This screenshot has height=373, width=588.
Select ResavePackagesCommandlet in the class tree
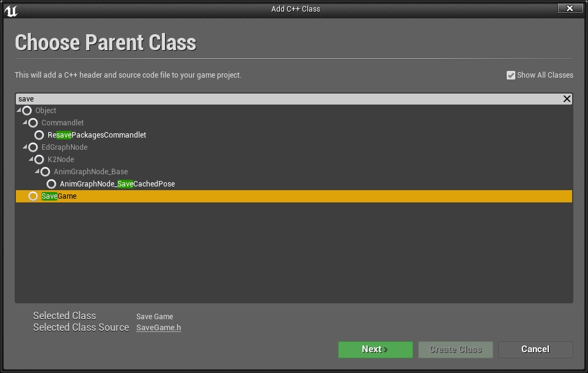pos(97,135)
